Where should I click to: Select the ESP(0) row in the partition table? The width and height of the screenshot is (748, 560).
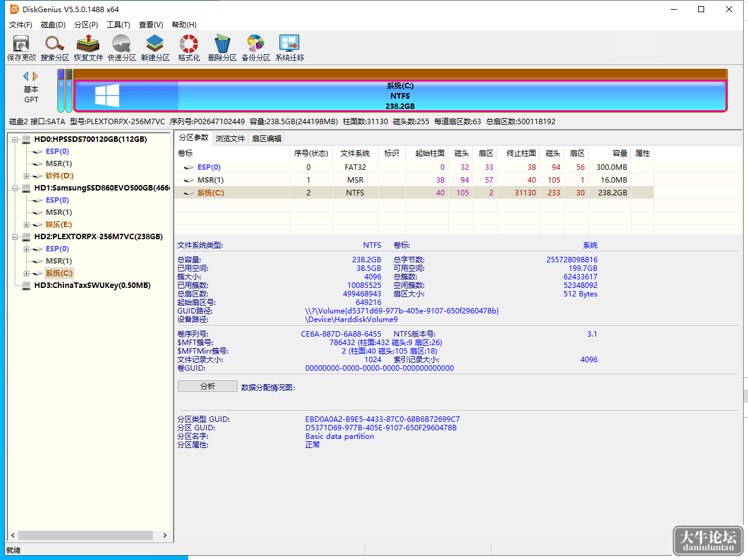tap(414, 167)
